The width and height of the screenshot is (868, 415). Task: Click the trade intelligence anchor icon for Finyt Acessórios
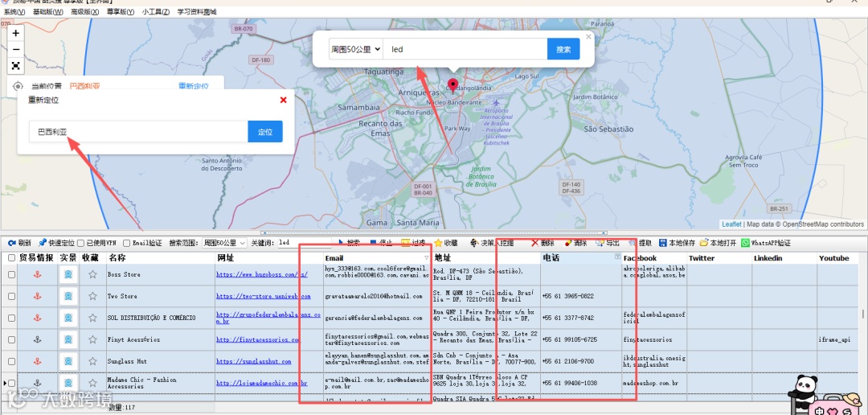click(38, 339)
